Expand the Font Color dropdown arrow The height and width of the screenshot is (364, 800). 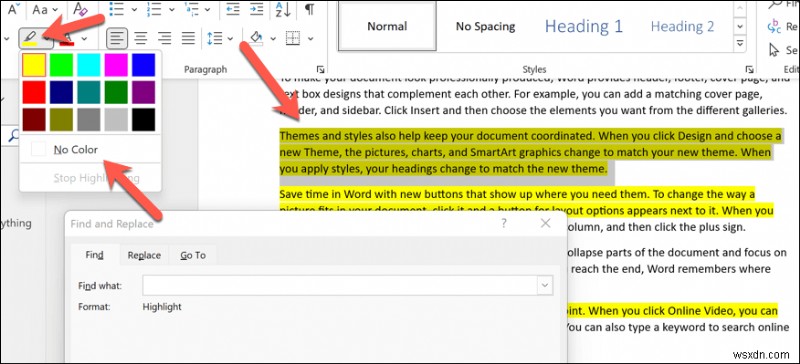pos(83,38)
